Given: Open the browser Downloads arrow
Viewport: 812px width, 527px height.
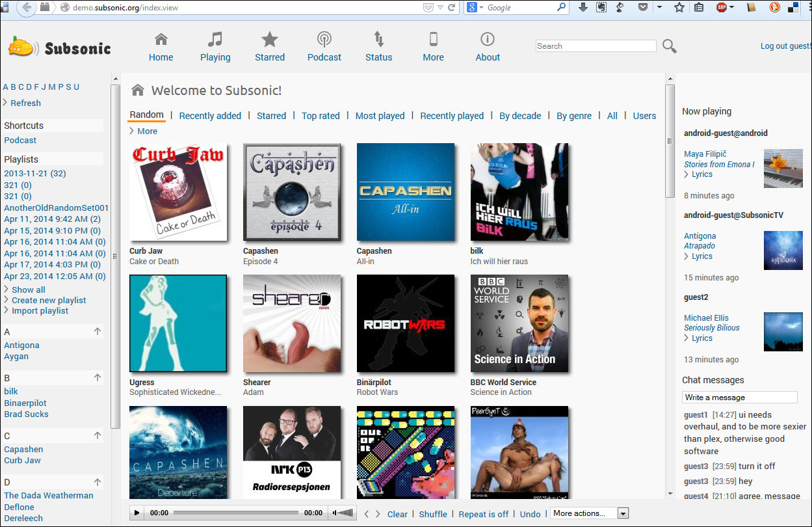Looking at the screenshot, I should tap(583, 8).
